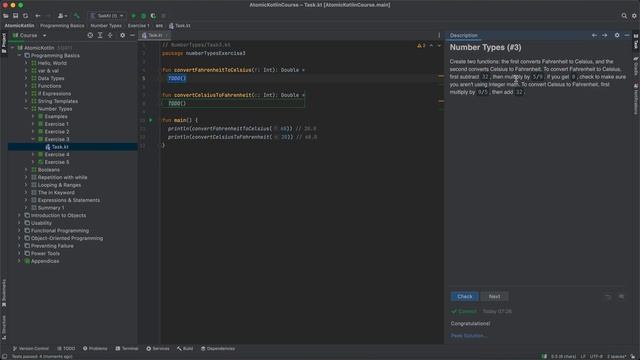
Task: Expand the Booleans lesson
Action: (26, 170)
